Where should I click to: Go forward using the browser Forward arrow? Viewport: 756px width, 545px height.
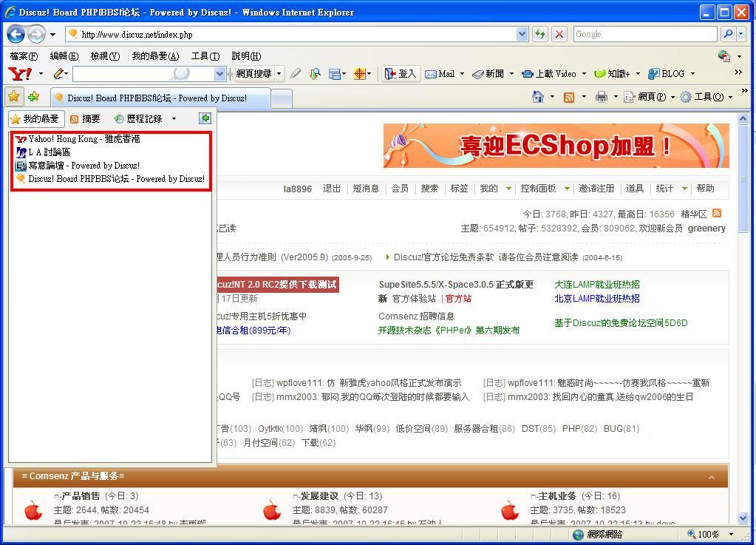(x=36, y=34)
